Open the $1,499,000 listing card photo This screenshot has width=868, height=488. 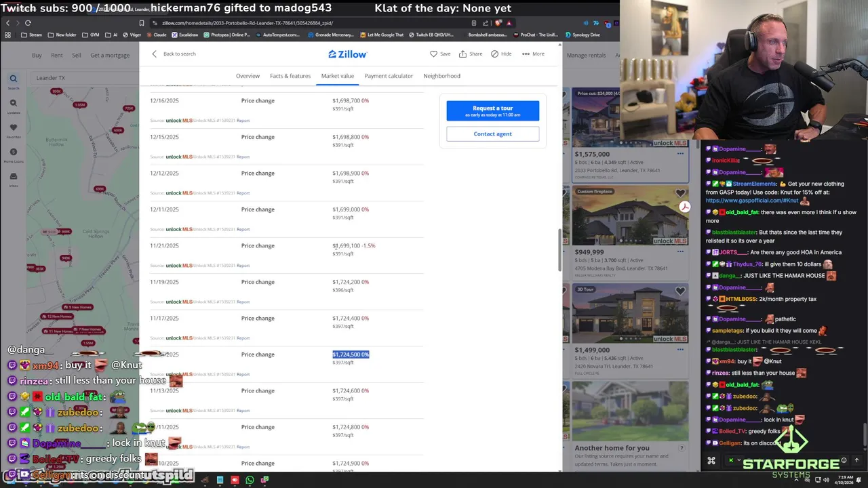coord(630,314)
